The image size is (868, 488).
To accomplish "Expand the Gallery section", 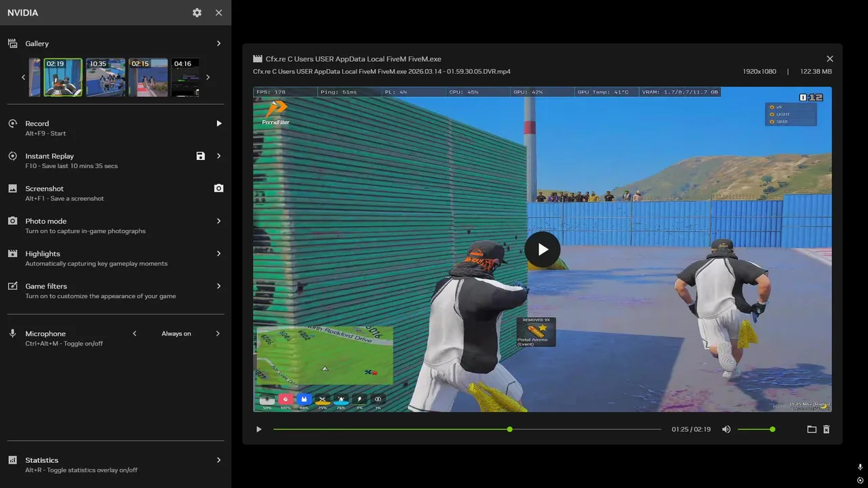I will click(218, 43).
